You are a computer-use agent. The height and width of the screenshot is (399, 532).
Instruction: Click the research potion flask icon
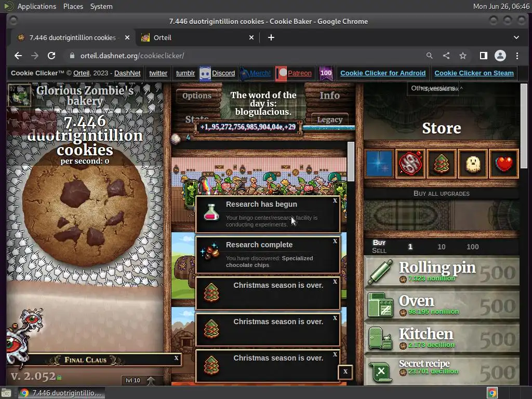pos(211,212)
